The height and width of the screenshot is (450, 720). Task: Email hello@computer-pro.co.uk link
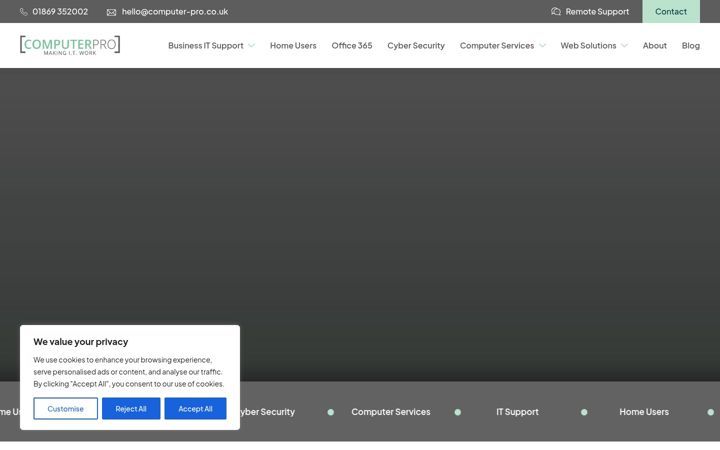[x=175, y=11]
